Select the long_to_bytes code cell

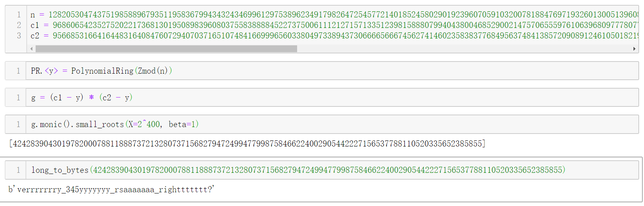pyautogui.click(x=332, y=170)
